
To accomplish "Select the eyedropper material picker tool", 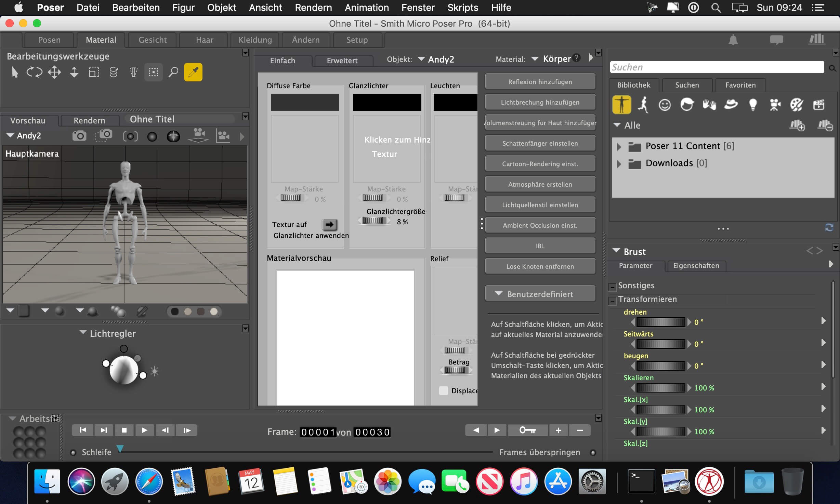I will tap(193, 72).
